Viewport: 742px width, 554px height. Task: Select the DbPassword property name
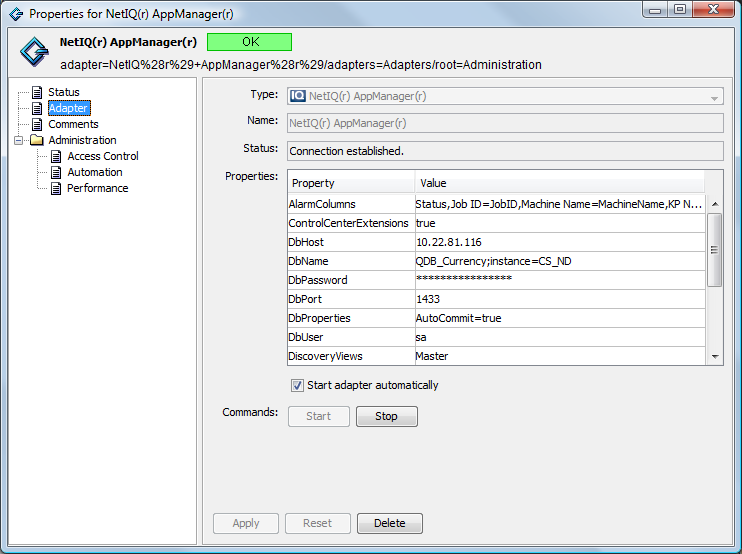click(318, 280)
